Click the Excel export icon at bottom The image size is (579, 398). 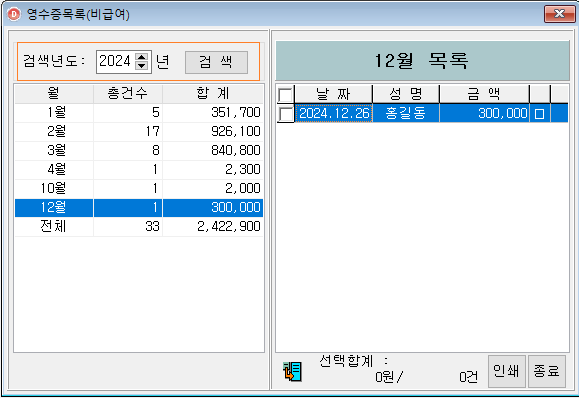click(x=292, y=371)
